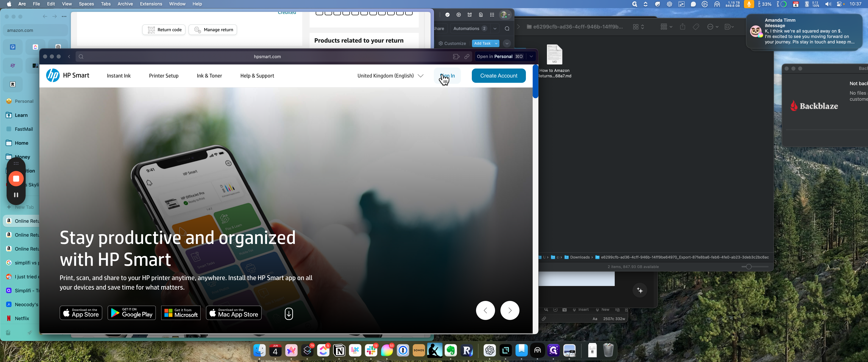Viewport: 868px width, 362px height.
Task: Click the Finder tags toolbar icon
Action: point(696,27)
